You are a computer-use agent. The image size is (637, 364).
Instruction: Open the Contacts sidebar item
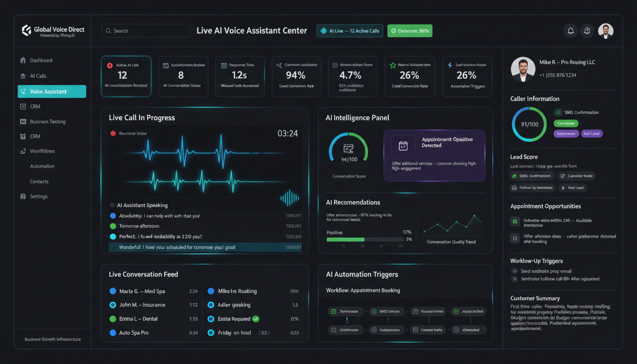point(39,182)
